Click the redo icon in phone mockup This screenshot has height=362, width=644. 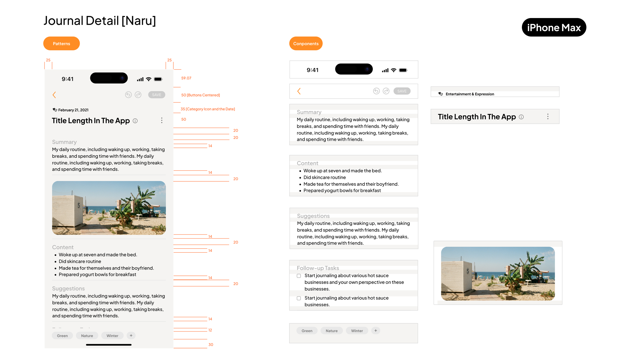pyautogui.click(x=138, y=95)
